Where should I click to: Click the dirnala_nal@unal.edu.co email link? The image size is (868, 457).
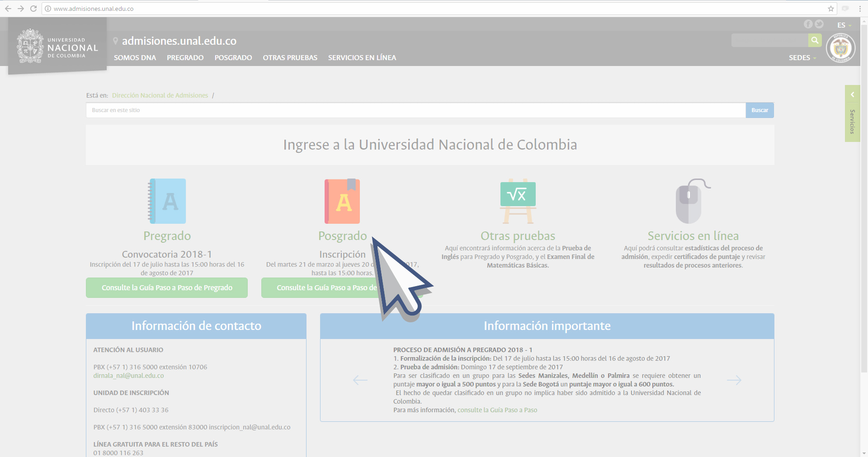coord(128,376)
